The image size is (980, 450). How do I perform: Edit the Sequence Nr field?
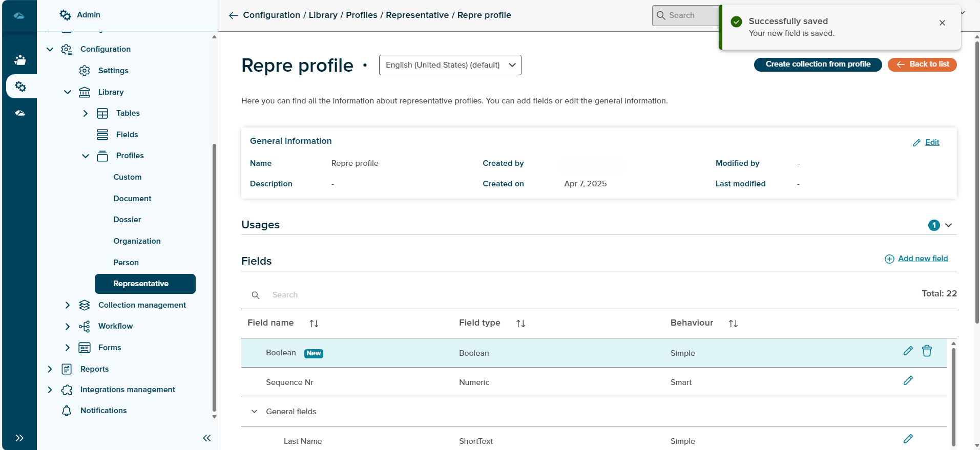(x=908, y=380)
